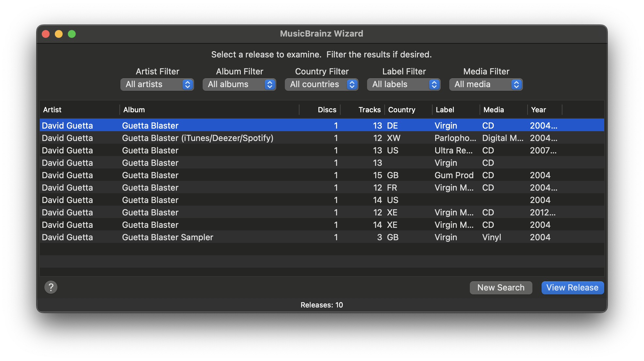Sort by the Artist column header

pos(80,110)
